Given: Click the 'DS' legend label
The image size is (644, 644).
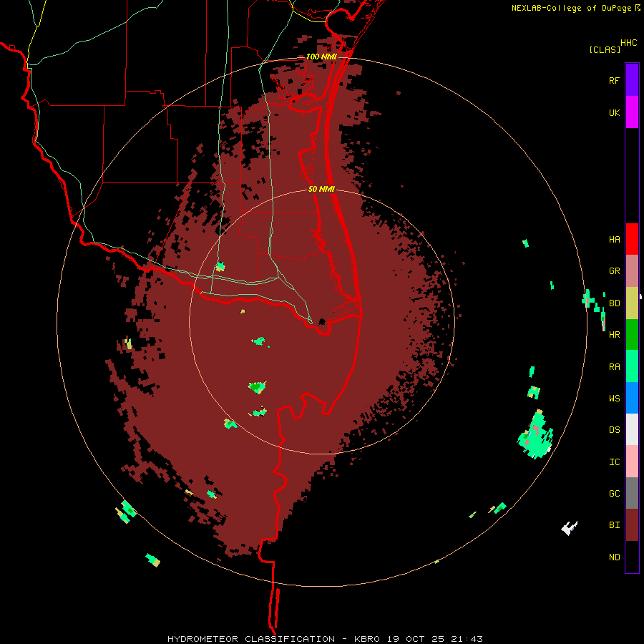Looking at the screenshot, I should 614,429.
